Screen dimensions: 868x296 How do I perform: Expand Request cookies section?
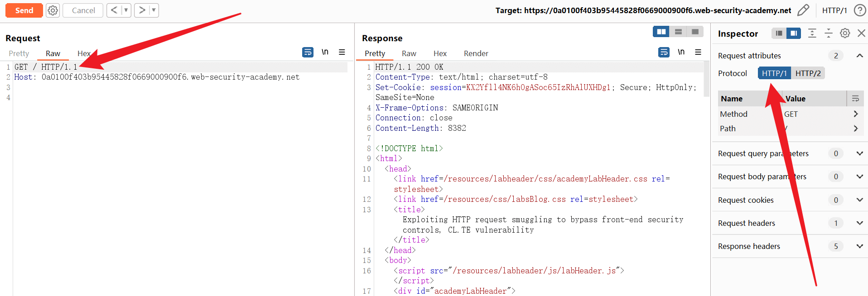859,200
